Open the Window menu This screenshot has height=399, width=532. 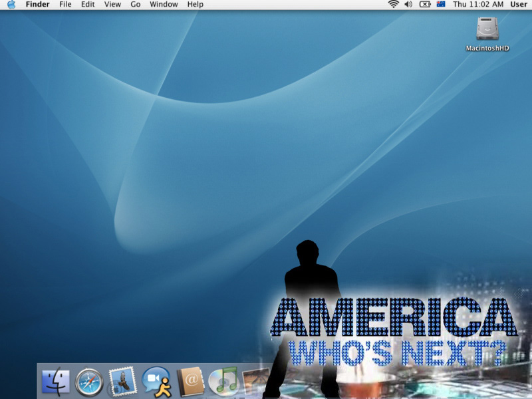pos(164,5)
